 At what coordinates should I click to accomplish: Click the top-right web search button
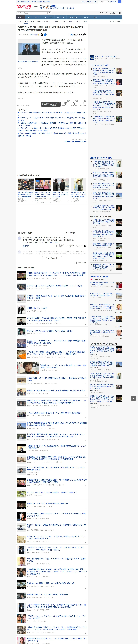[x=120, y=2]
